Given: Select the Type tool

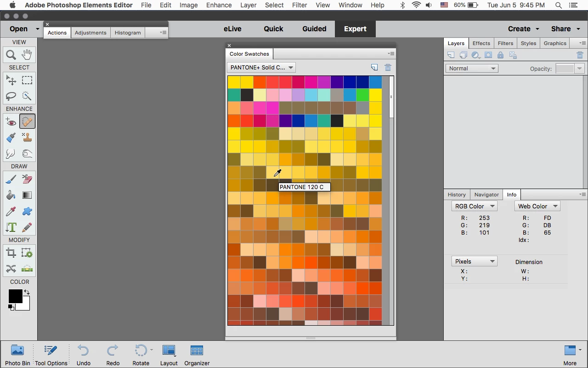Looking at the screenshot, I should (11, 227).
